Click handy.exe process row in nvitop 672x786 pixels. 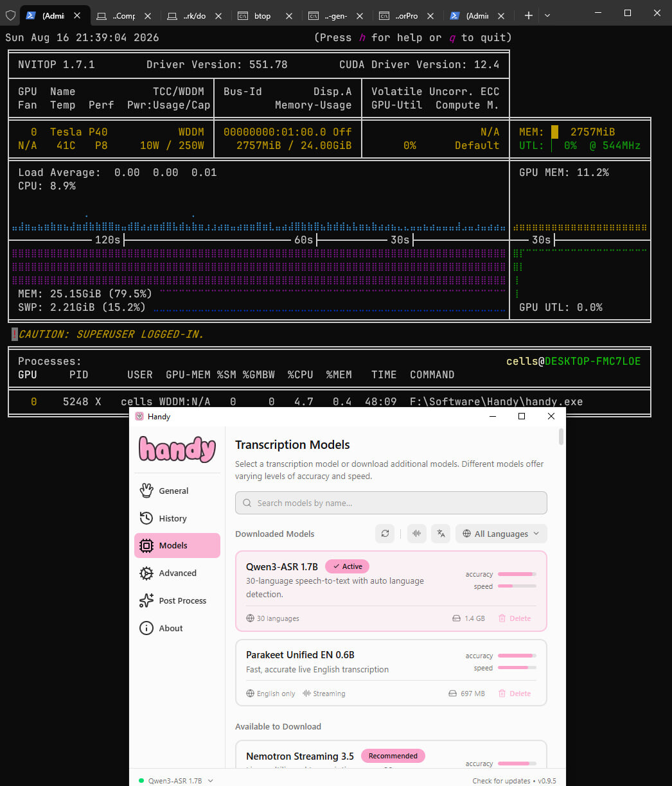pyautogui.click(x=329, y=402)
